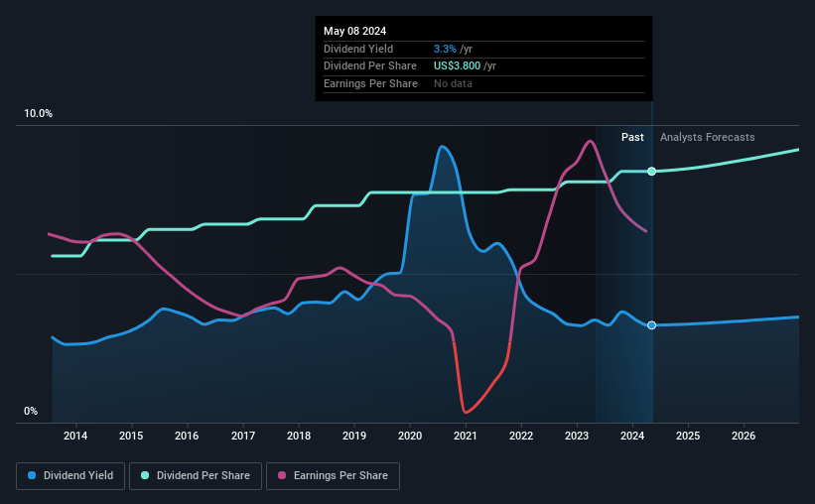Click the 2021 x-axis label
The image size is (815, 504).
(x=466, y=436)
